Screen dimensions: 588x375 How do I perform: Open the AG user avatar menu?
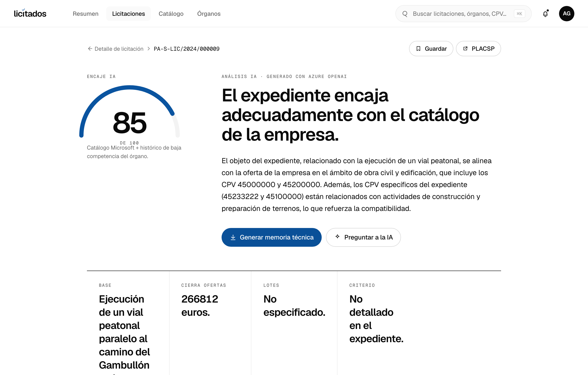(x=566, y=14)
